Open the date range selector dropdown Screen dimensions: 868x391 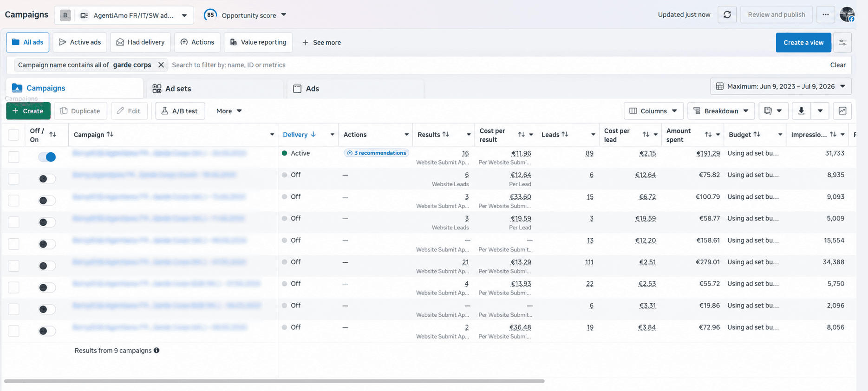780,86
